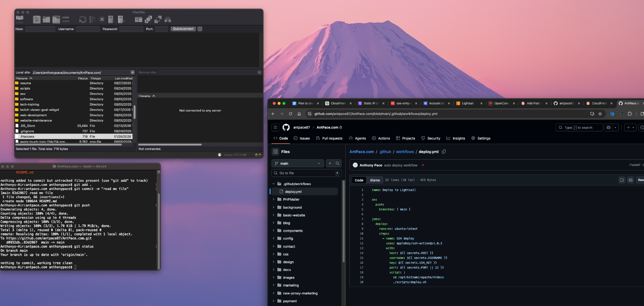Image resolution: width=644 pixels, height=306 pixels.
Task: Click the GitHub Octocat logo
Action: point(286,127)
